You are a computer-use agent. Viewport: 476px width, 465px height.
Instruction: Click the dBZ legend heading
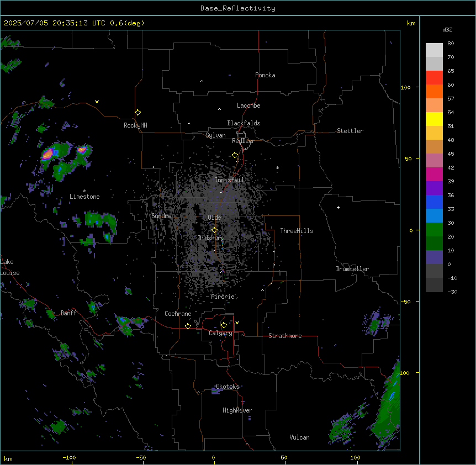click(447, 29)
